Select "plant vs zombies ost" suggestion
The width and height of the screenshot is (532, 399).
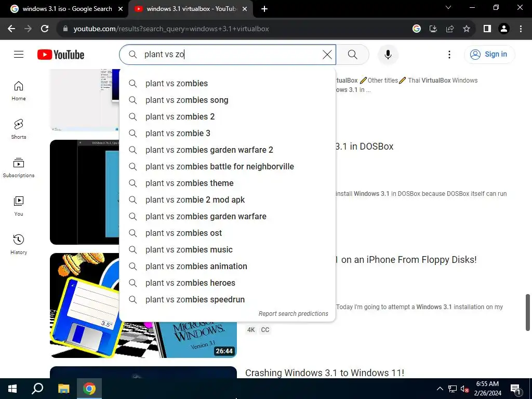(228, 233)
